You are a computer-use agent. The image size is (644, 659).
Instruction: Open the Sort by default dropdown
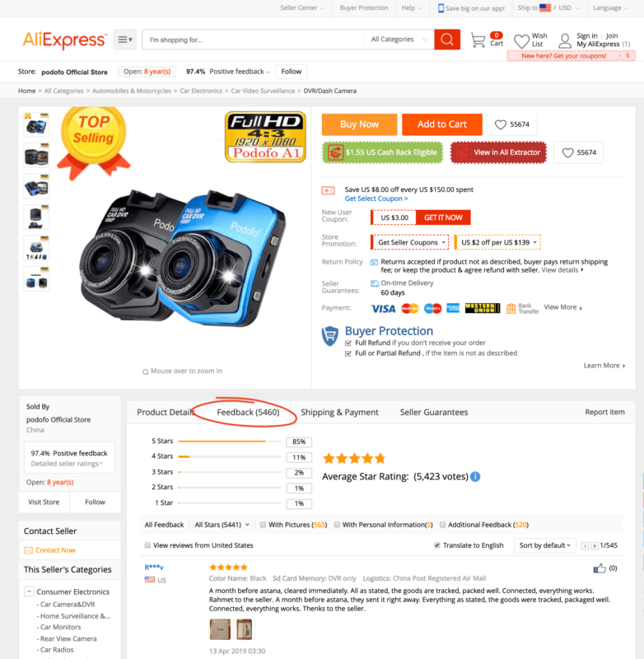pos(544,545)
